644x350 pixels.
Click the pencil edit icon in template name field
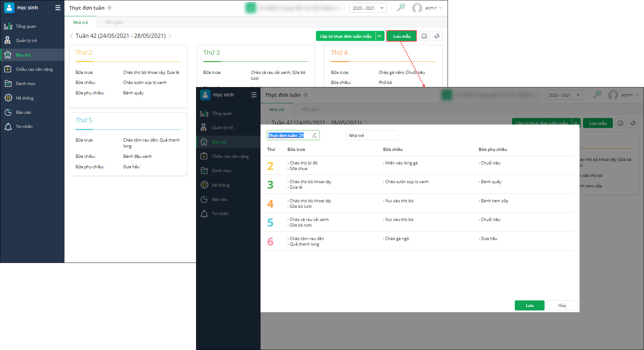coord(314,135)
